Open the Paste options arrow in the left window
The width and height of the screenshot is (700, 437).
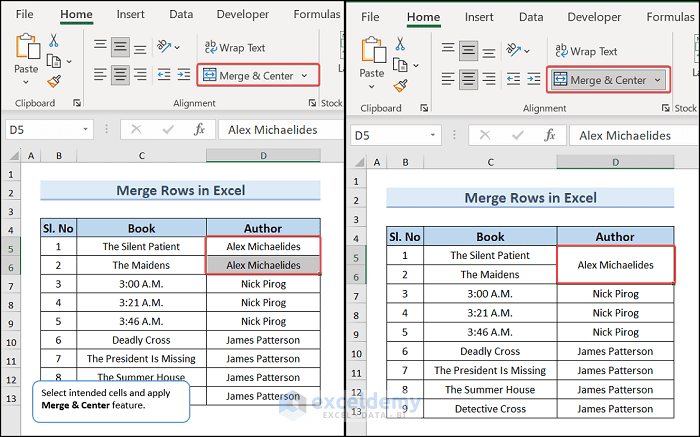tap(26, 82)
